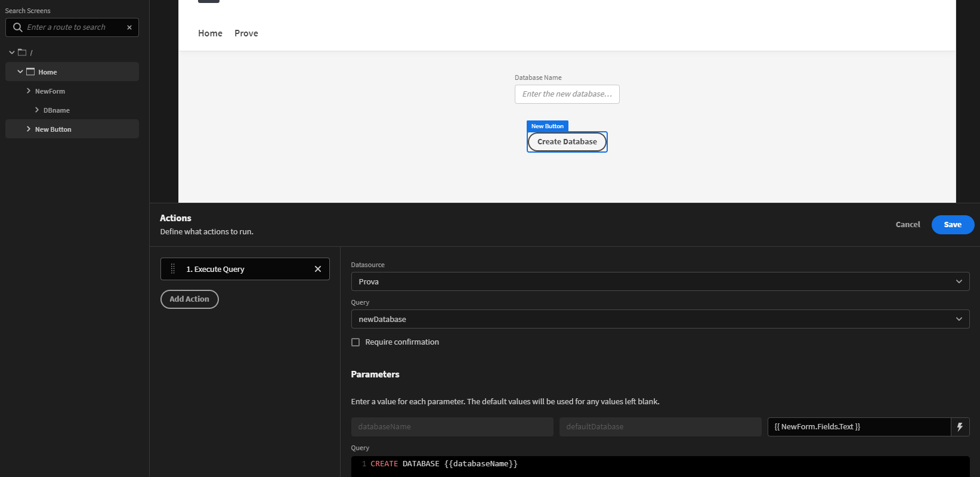Click the root folder icon
The height and width of the screenshot is (477, 980).
pyautogui.click(x=22, y=52)
